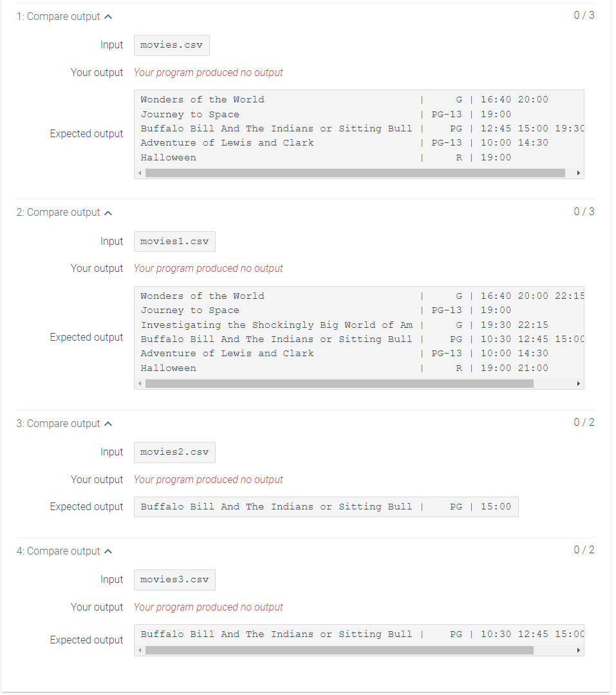The height and width of the screenshot is (695, 616).
Task: Select the movies2.csv input chip
Action: (174, 452)
